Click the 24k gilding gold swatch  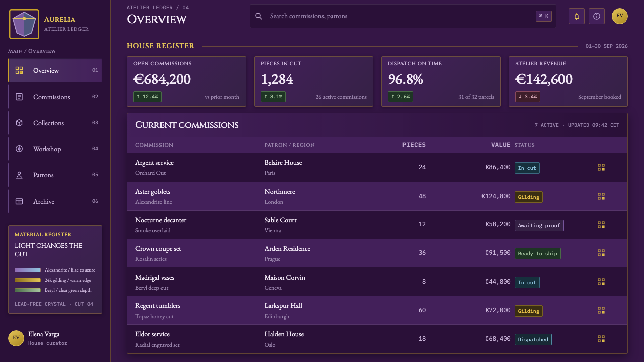click(28, 280)
